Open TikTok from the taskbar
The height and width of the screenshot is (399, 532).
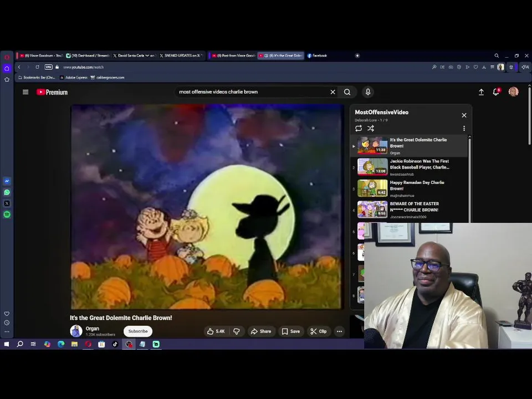(x=115, y=344)
